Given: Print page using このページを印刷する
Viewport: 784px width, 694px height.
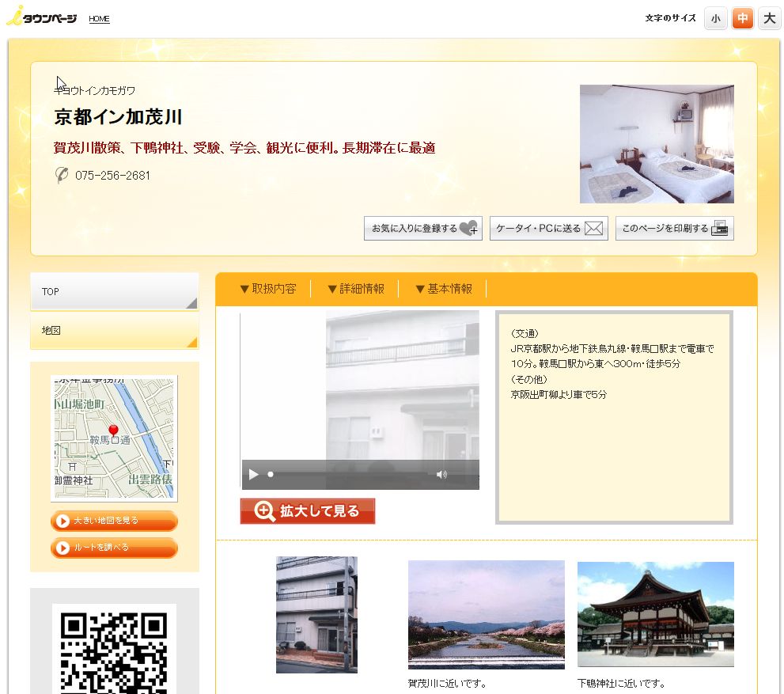Looking at the screenshot, I should [674, 229].
